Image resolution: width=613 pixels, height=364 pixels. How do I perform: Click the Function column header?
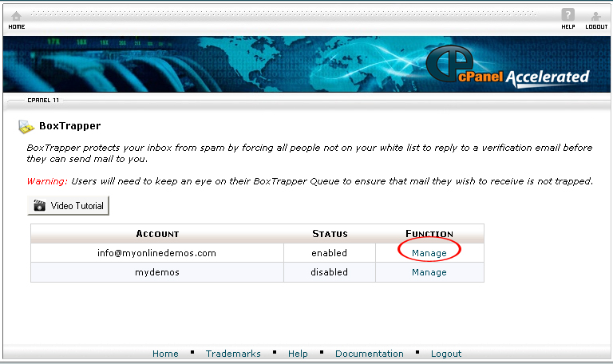click(429, 234)
